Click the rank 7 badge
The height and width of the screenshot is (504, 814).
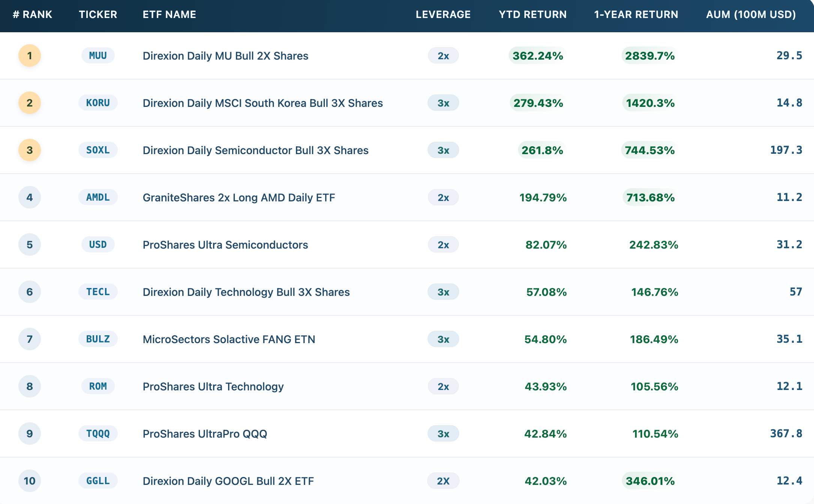click(30, 339)
